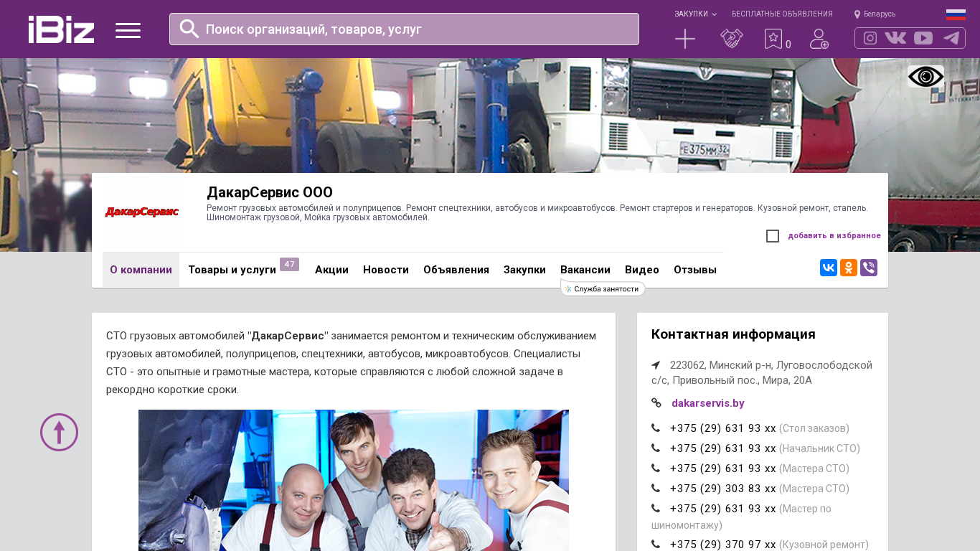This screenshot has height=551, width=980.
Task: Click the Контактная информация heading
Action: pyautogui.click(x=733, y=334)
